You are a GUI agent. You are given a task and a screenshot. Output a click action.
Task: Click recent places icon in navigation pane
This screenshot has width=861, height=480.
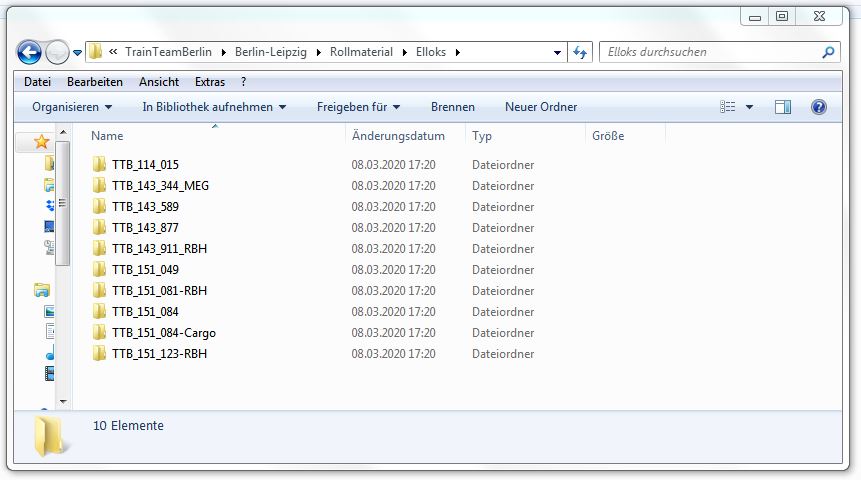[x=49, y=247]
